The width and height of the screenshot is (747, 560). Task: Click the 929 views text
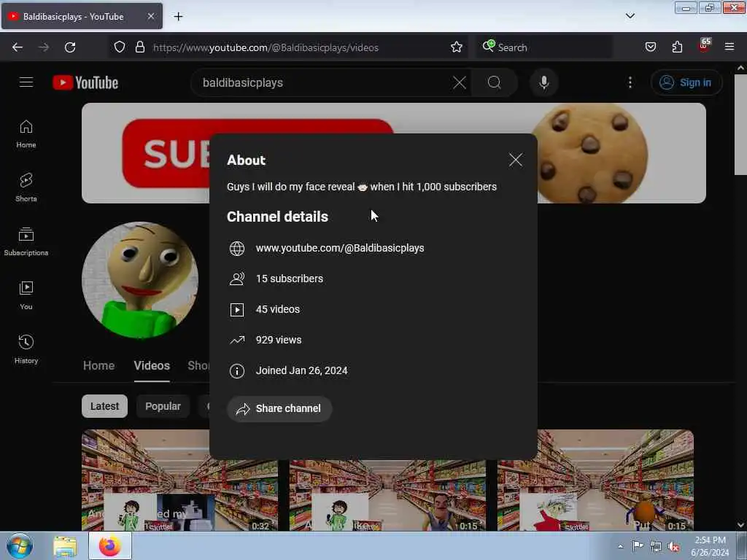click(279, 340)
